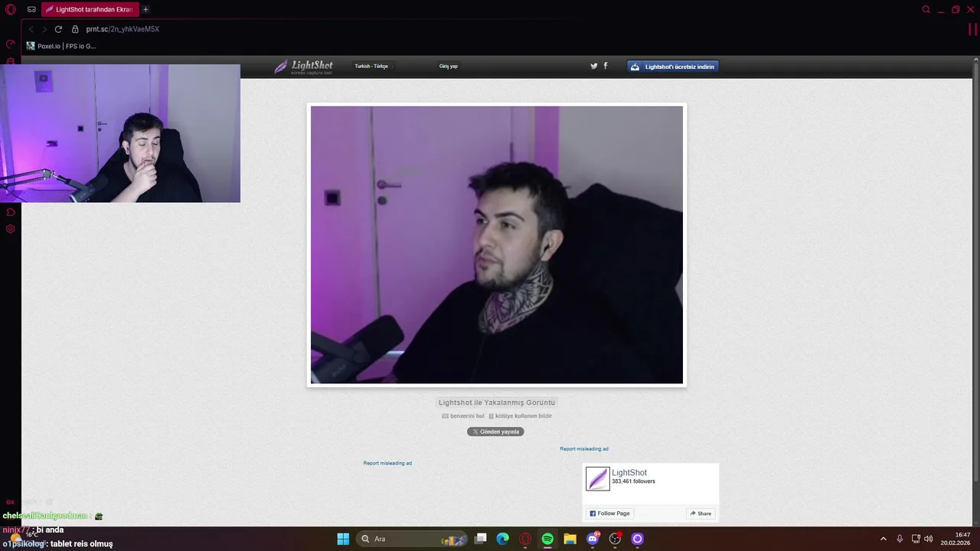Go back to the previous page
The width and height of the screenshot is (980, 551).
pos(31,29)
